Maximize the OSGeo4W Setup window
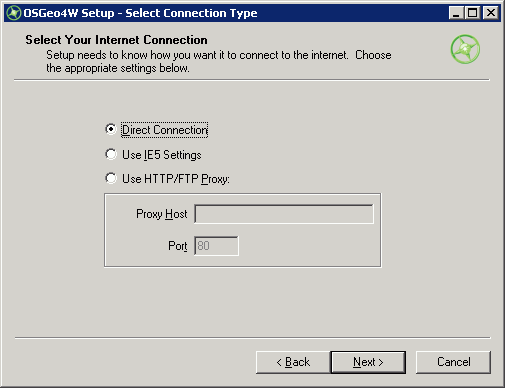Screen dimensions: 505x388 [x=472, y=13]
